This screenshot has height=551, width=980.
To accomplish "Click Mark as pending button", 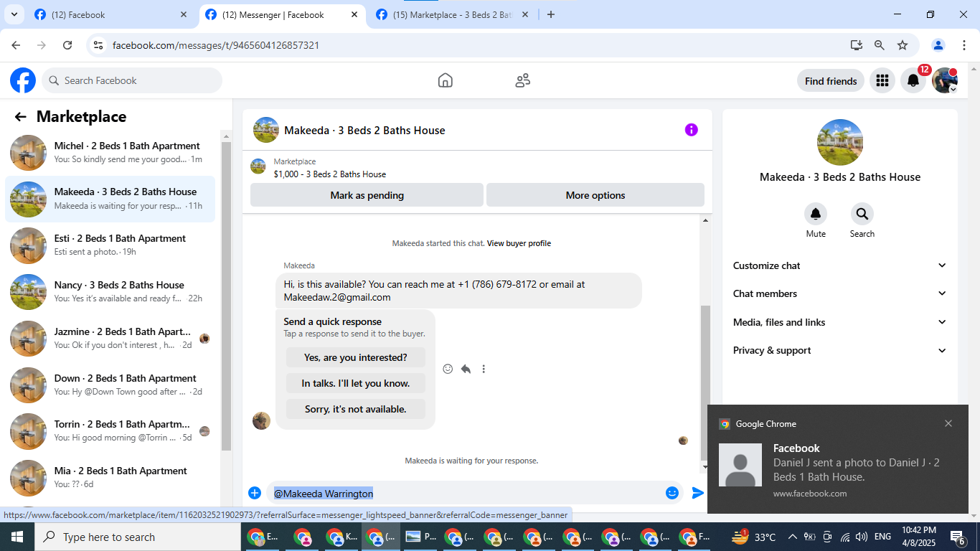I will (367, 195).
